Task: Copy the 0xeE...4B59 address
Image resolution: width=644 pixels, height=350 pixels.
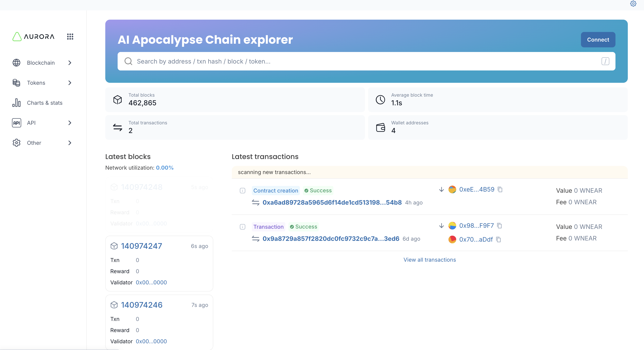Action: coord(500,189)
